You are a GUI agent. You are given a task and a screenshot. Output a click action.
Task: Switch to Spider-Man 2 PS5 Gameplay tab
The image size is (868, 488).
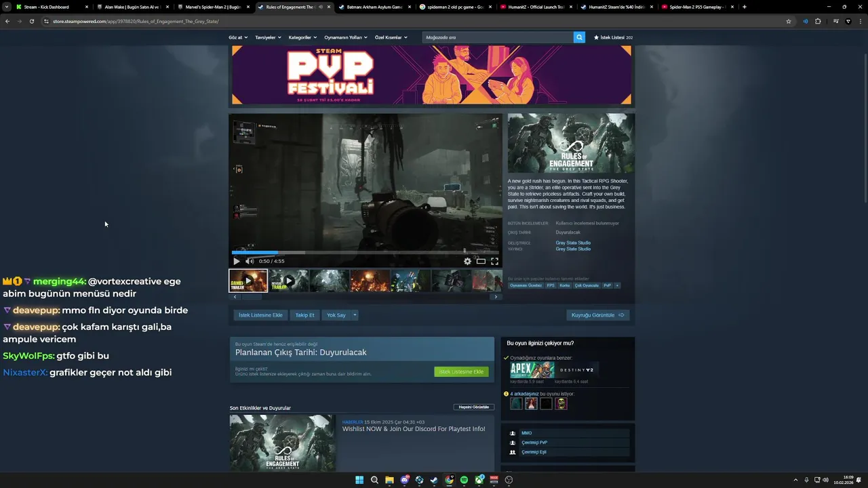coord(697,7)
